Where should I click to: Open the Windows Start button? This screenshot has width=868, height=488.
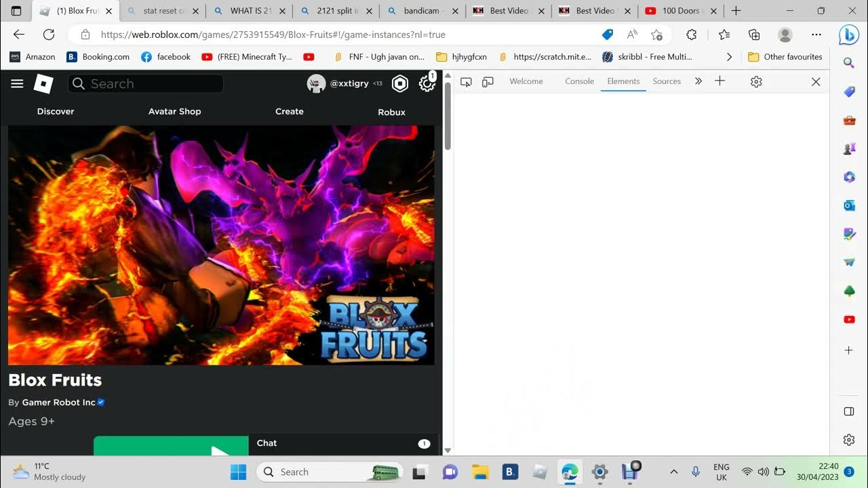click(238, 472)
